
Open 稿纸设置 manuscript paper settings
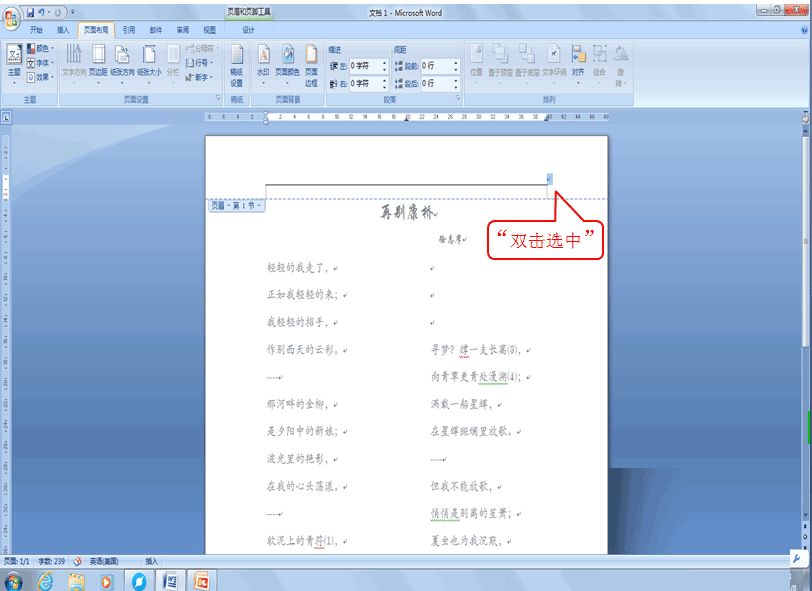pos(237,66)
